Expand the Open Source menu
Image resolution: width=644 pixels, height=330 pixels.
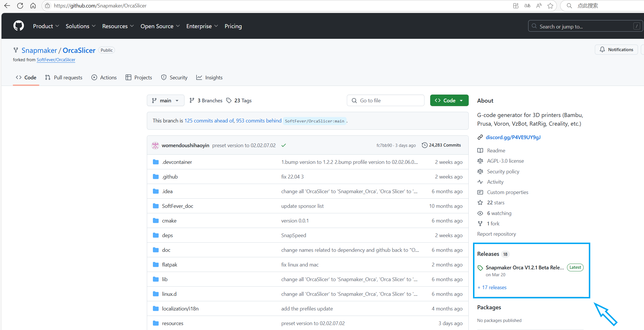point(160,26)
